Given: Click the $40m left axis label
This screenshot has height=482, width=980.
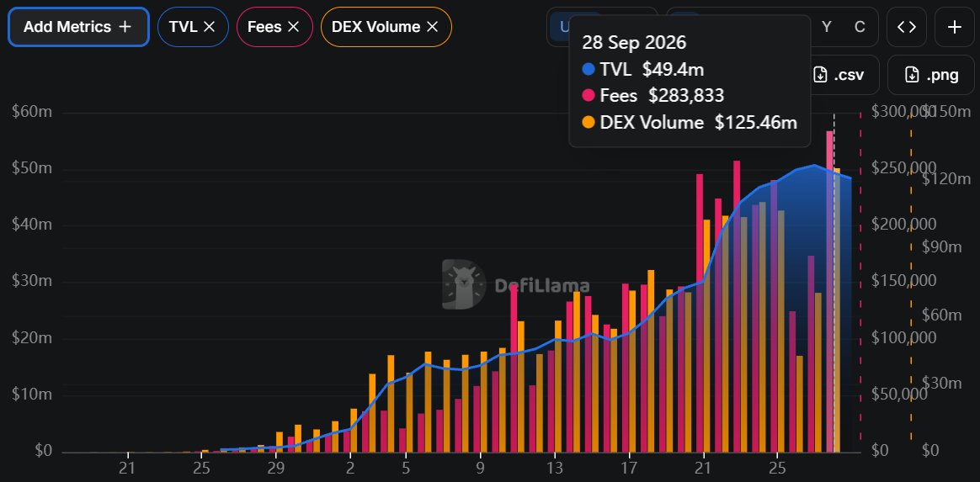Looking at the screenshot, I should pos(32,225).
